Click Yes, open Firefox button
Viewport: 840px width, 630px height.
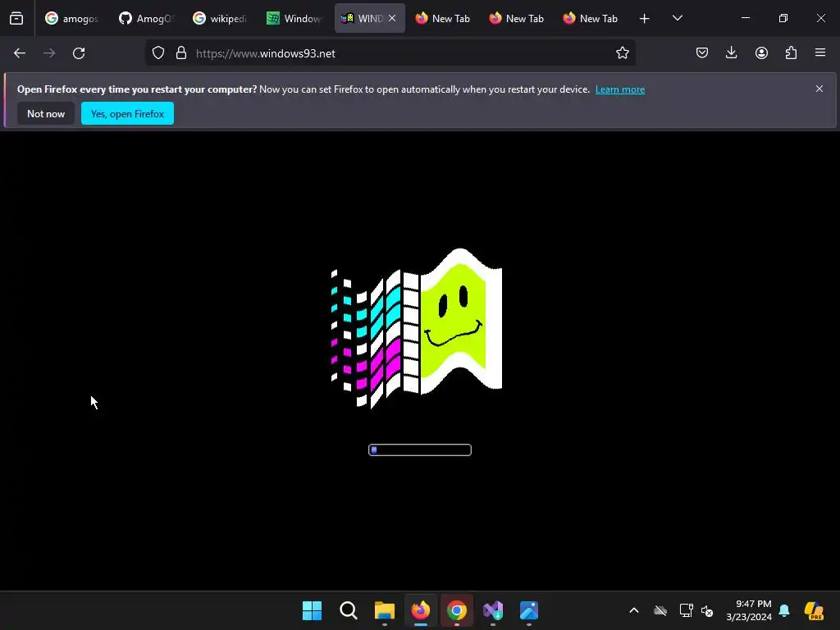pyautogui.click(x=127, y=113)
